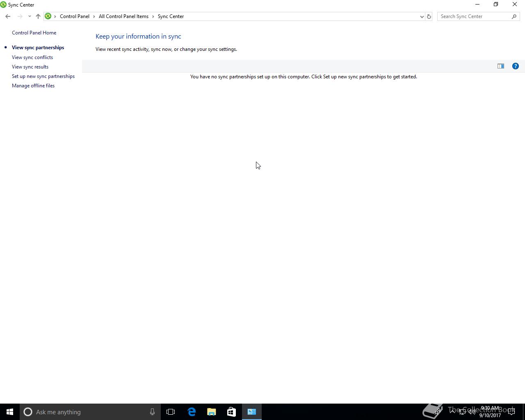The width and height of the screenshot is (525, 420).
Task: Launch Microsoft Edge from taskbar
Action: point(192,412)
